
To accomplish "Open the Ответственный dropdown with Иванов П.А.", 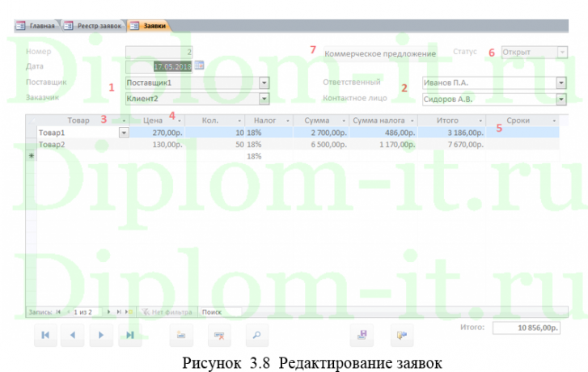I will (561, 82).
